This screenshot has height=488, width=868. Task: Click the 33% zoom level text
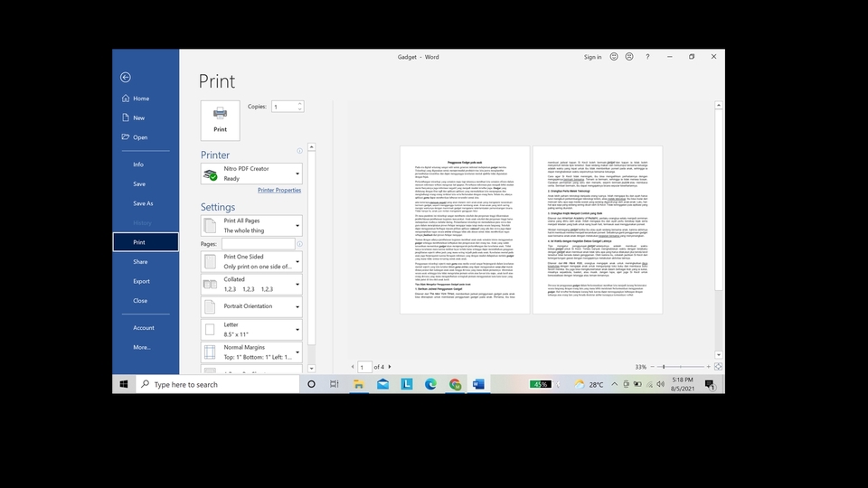[640, 367]
